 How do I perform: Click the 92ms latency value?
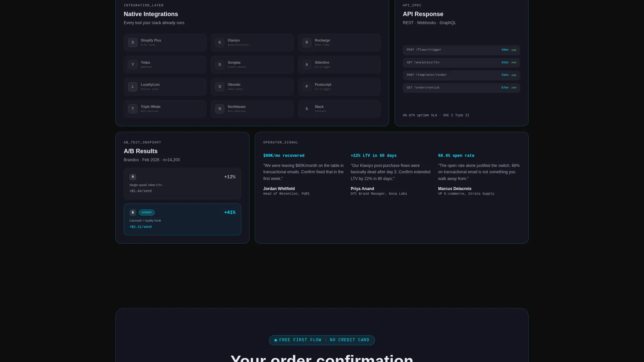[x=505, y=63]
